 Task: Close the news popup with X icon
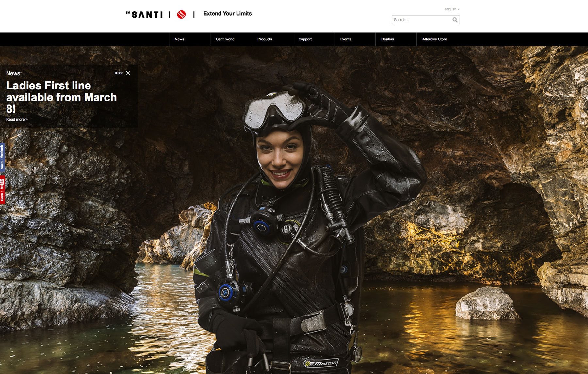click(x=128, y=73)
